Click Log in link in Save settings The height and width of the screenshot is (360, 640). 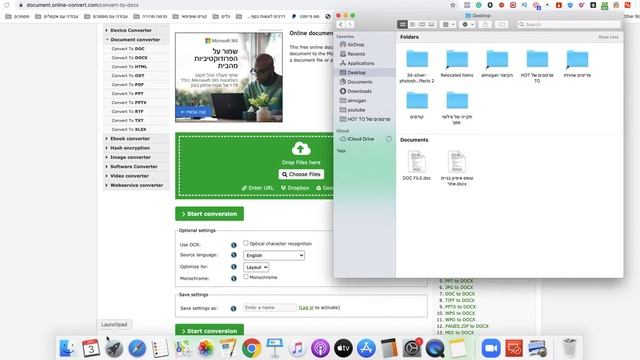(x=306, y=307)
